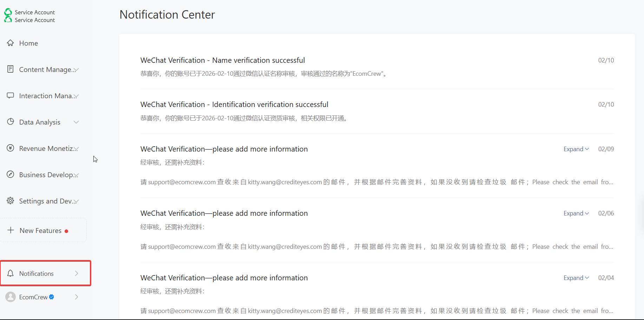Viewport: 644px width, 320px height.
Task: Open the Notifications menu arrow
Action: (77, 273)
